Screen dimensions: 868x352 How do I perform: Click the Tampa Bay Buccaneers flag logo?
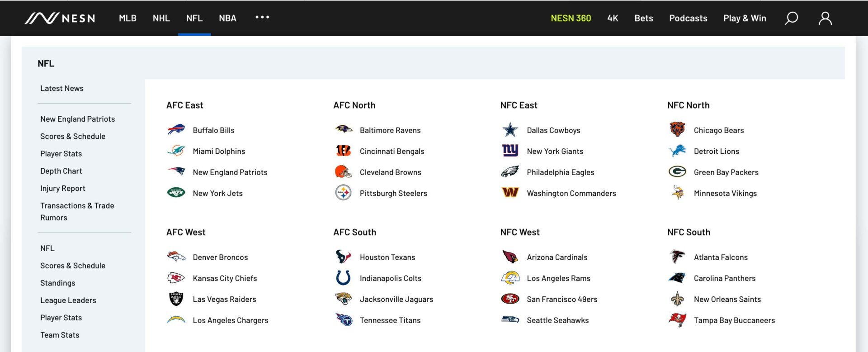click(x=677, y=320)
